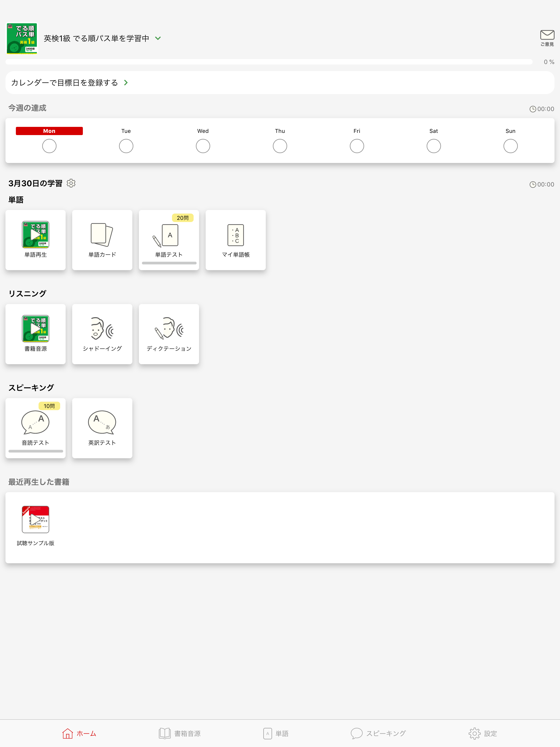
Task: Open カレンダーで目標日を登録する chevron
Action: (126, 83)
